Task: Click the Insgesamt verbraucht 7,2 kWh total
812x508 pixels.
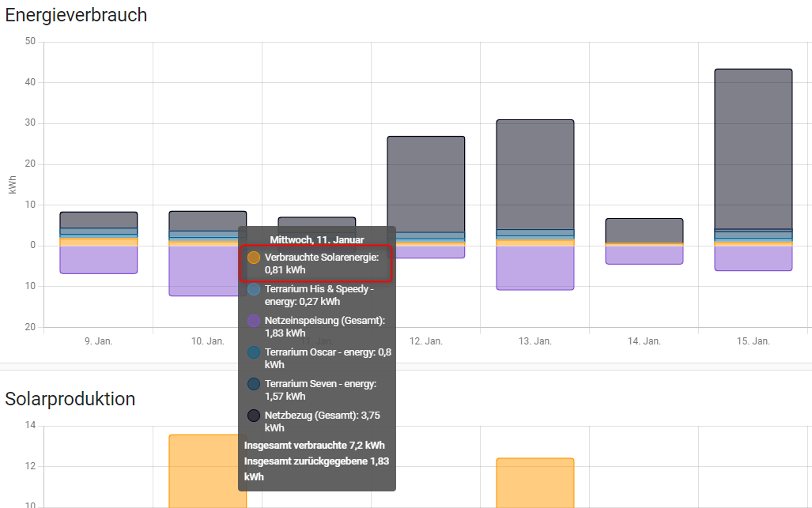Action: pos(315,445)
